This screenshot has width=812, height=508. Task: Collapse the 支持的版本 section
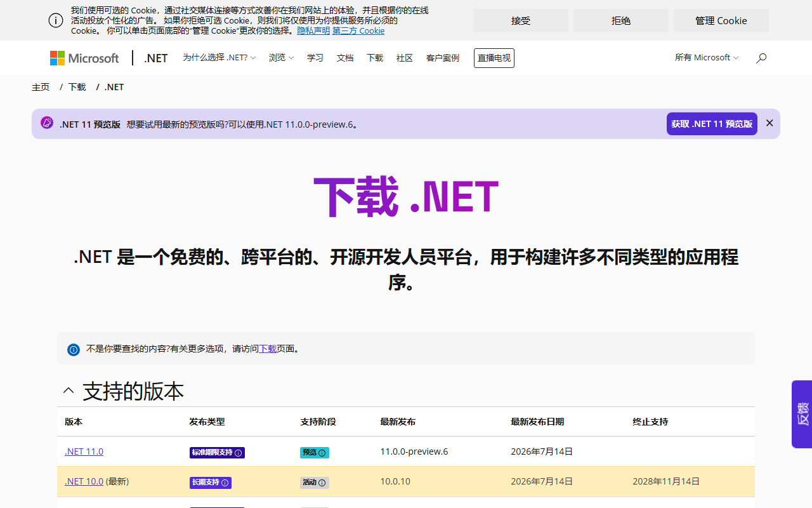coord(69,391)
